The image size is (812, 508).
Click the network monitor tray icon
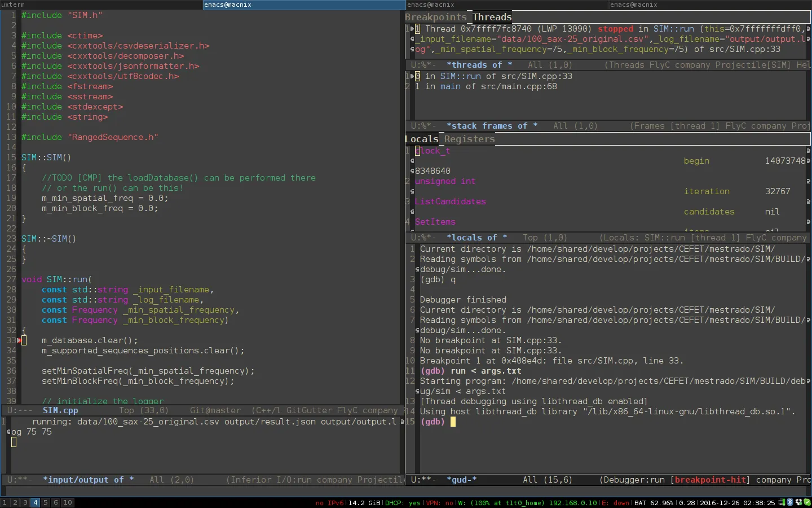click(x=782, y=502)
